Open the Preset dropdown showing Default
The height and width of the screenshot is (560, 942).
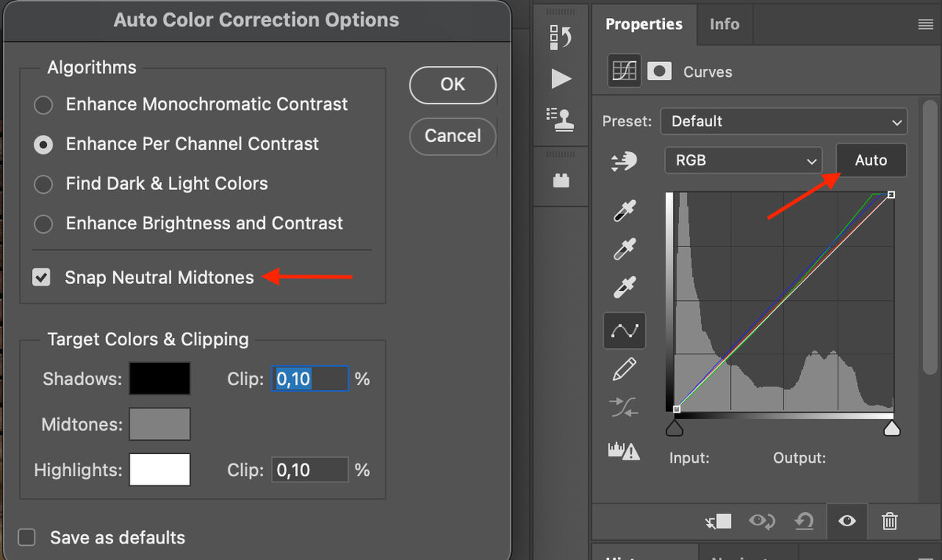783,121
